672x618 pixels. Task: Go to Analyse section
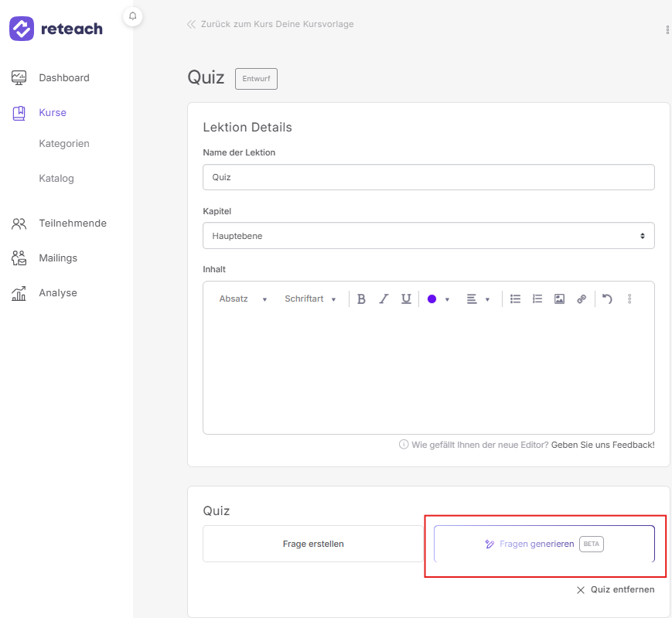pyautogui.click(x=58, y=292)
